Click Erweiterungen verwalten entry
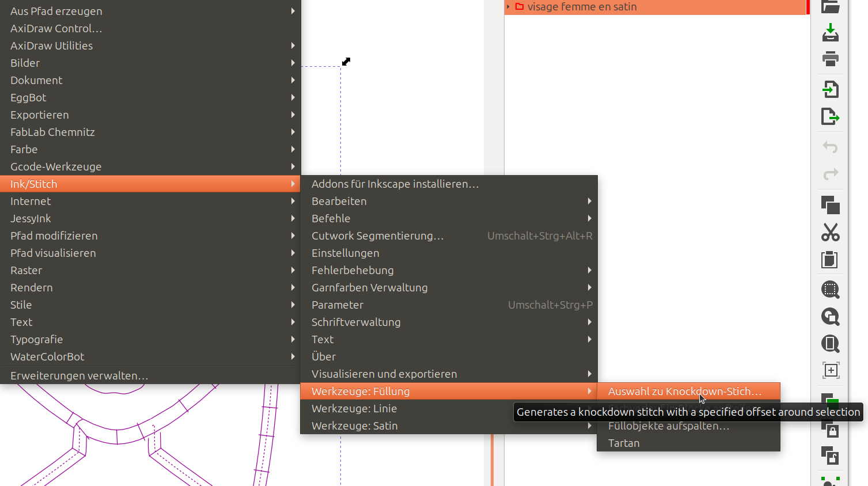The image size is (868, 486). 150,375
